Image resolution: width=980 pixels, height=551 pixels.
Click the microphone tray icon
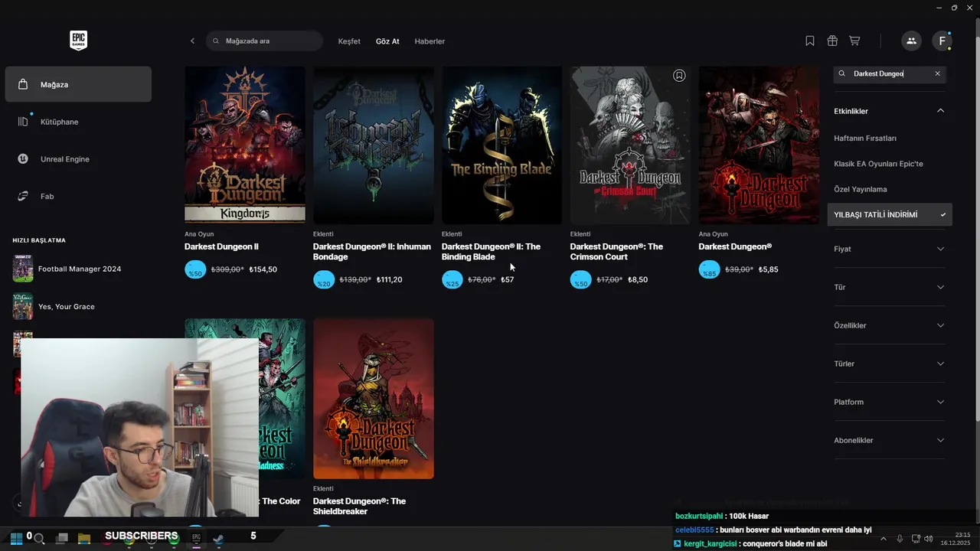900,539
